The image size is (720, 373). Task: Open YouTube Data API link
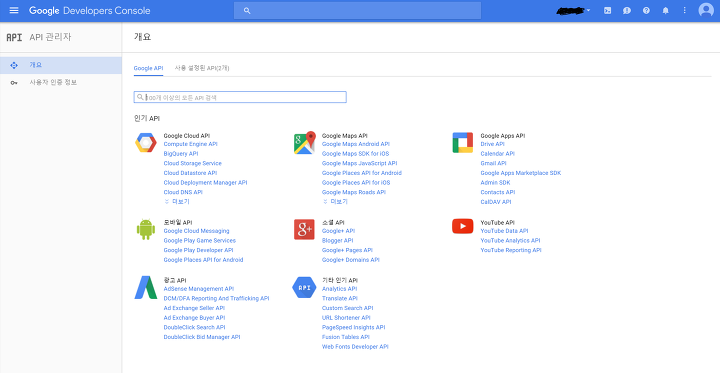point(504,231)
